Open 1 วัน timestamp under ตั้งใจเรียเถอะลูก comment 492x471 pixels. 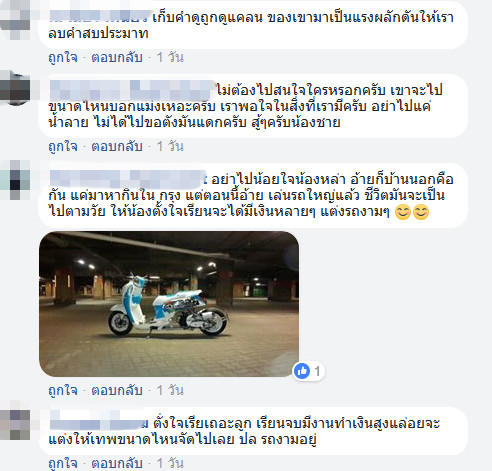click(170, 463)
